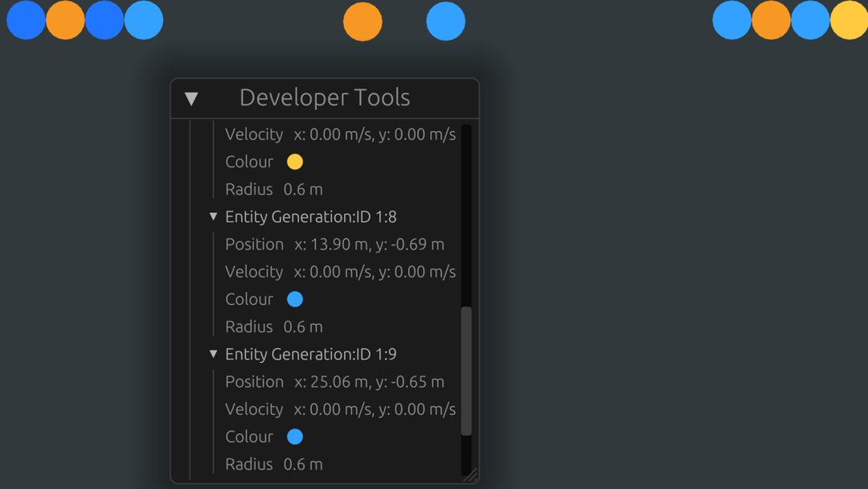Click the second dark blue ball in the left cluster
868x489 pixels.
click(x=104, y=20)
